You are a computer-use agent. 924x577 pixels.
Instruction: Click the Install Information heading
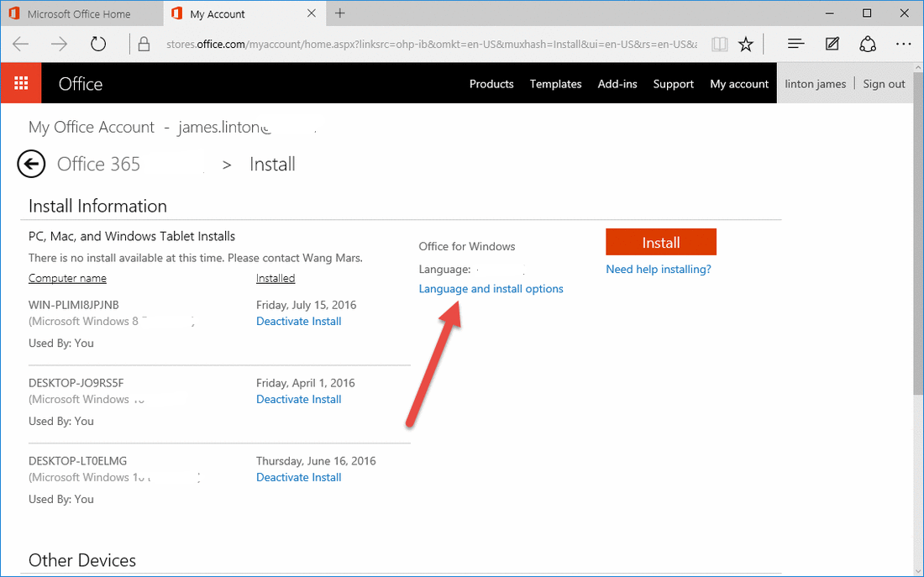point(97,207)
